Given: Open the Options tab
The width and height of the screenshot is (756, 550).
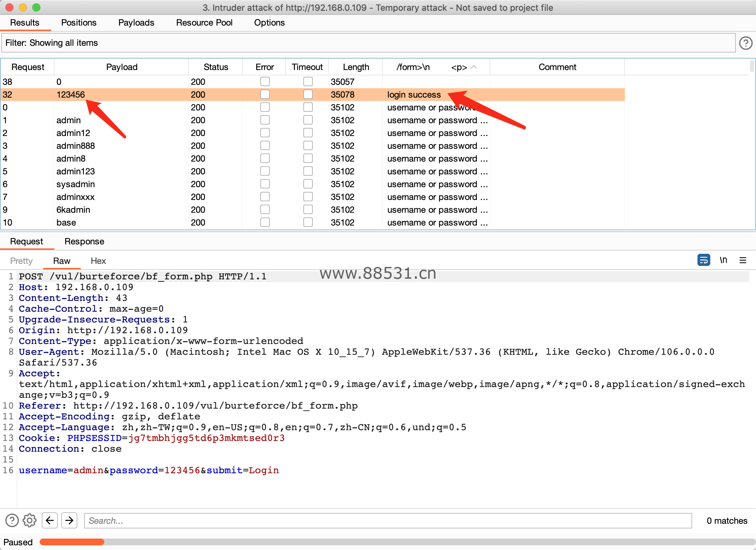Looking at the screenshot, I should coord(269,23).
